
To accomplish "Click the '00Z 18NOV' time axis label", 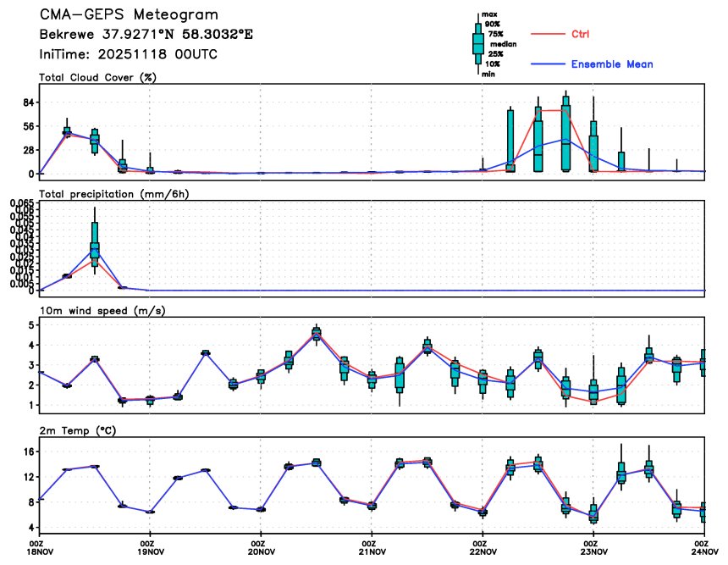I will 39,548.
